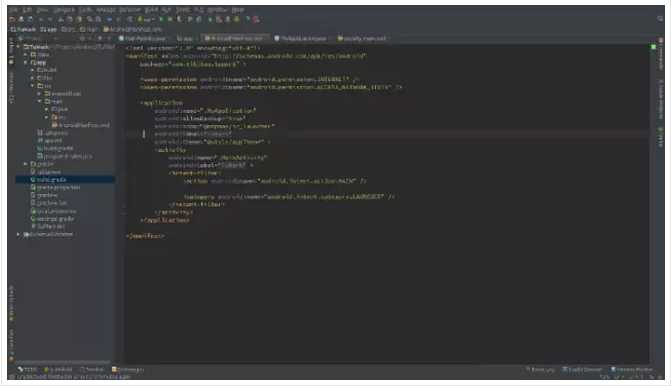Open the Android tool window at bottom
The image size is (671, 388).
[58, 370]
